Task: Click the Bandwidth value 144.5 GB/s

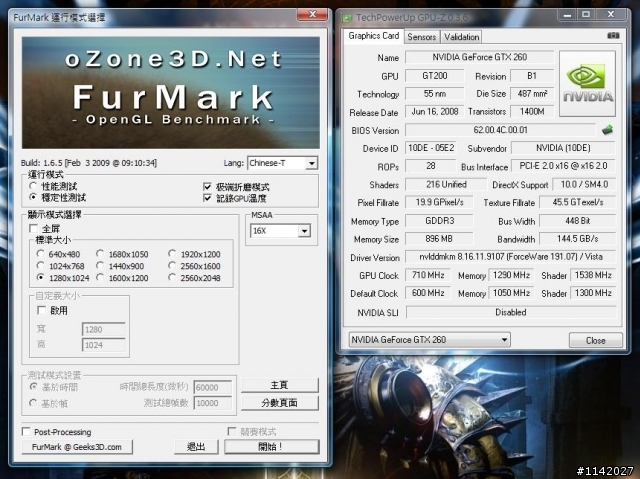Action: 578,239
